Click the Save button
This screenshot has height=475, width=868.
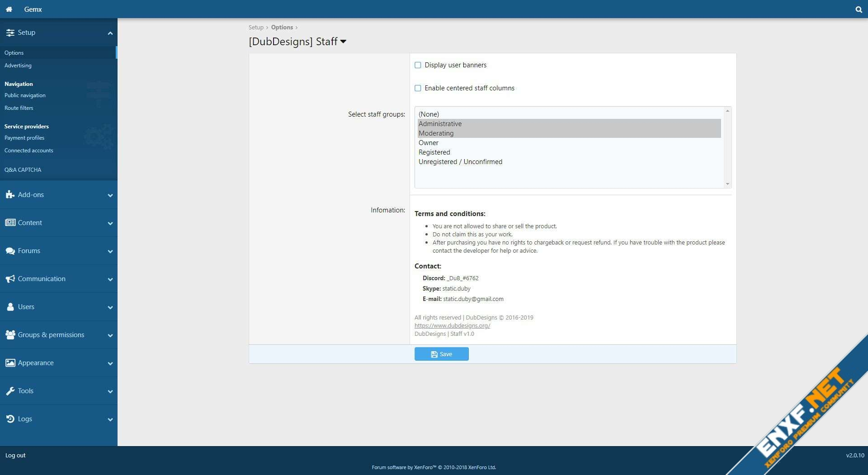coord(441,354)
